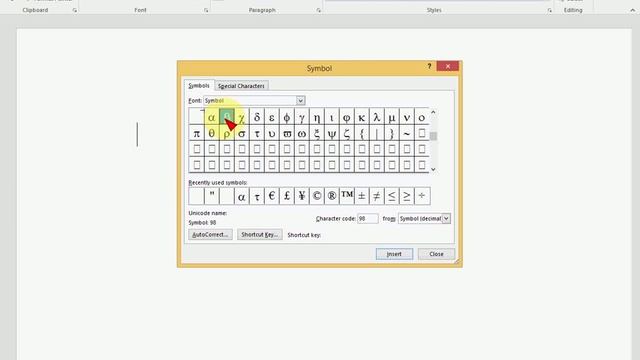Open the 'from' Symbol (decimal) dropdown
640x360 pixels.
click(446, 218)
